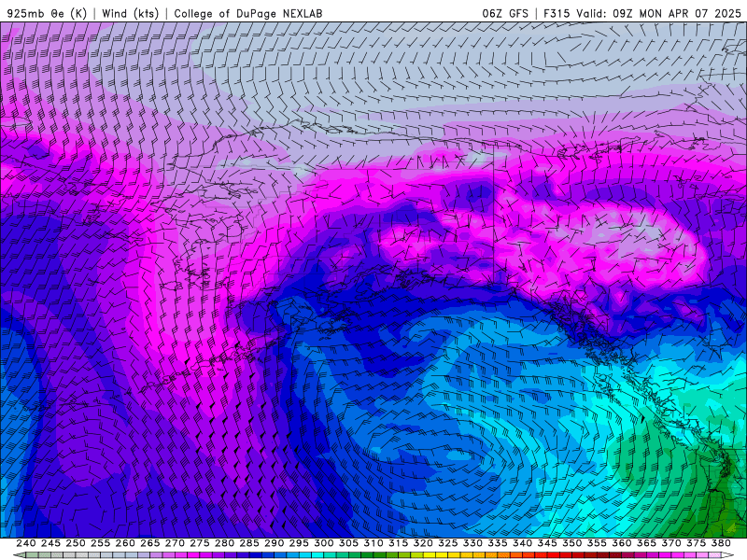Click the 360 color scale value
The image size is (747, 560).
(621, 543)
